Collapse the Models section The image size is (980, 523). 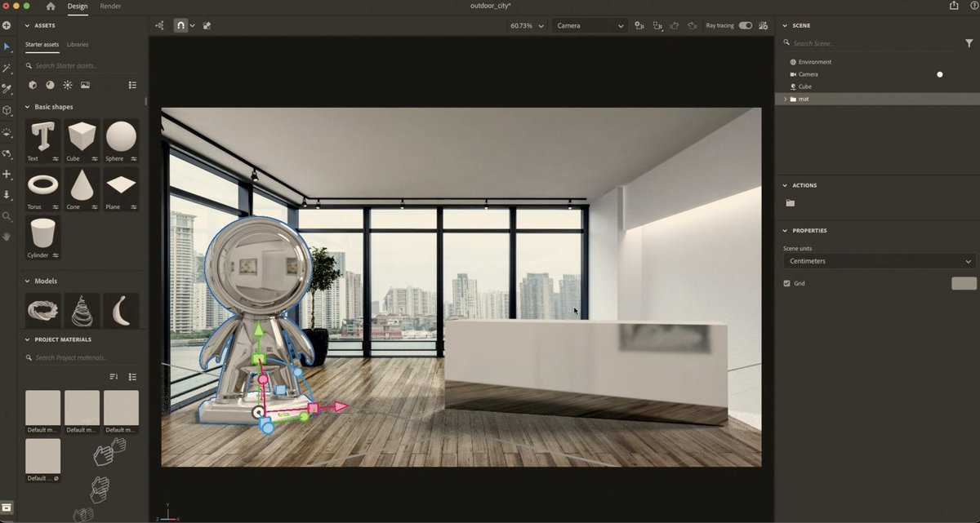[27, 281]
